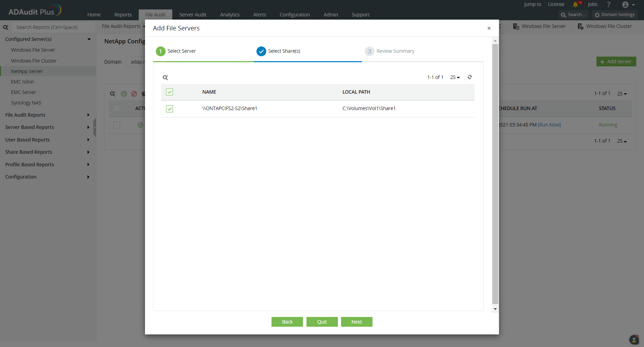Open the chat assistant icon at bottom right
Viewport: 644px width, 347px height.
634,340
